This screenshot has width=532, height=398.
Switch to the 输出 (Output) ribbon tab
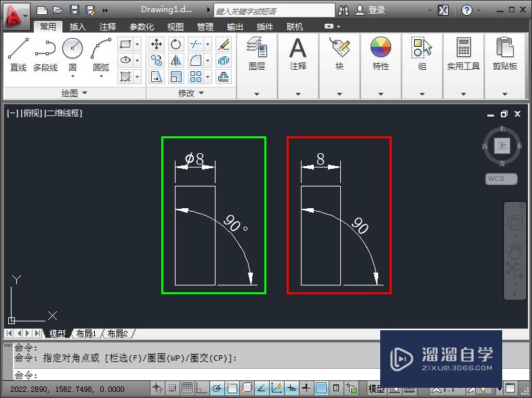[234, 26]
